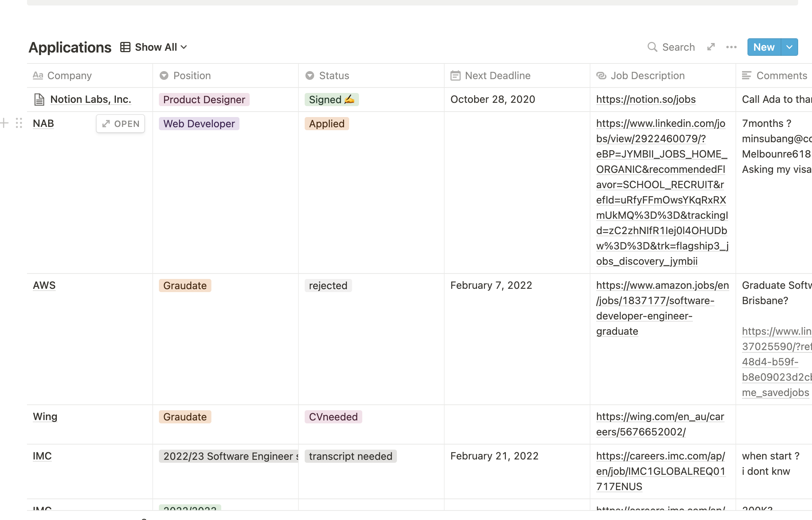The image size is (812, 520).
Task: Click the Company column title icon
Action: (x=38, y=75)
